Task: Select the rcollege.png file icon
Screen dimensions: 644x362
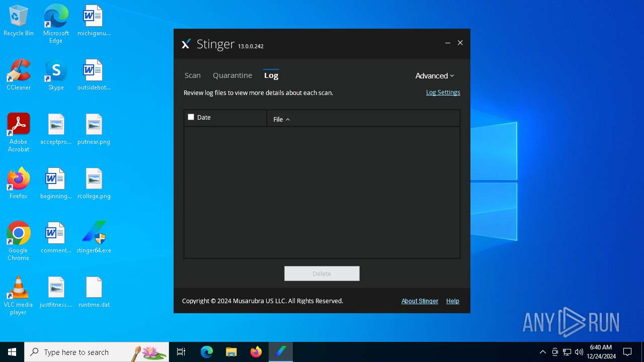Action: (94, 184)
